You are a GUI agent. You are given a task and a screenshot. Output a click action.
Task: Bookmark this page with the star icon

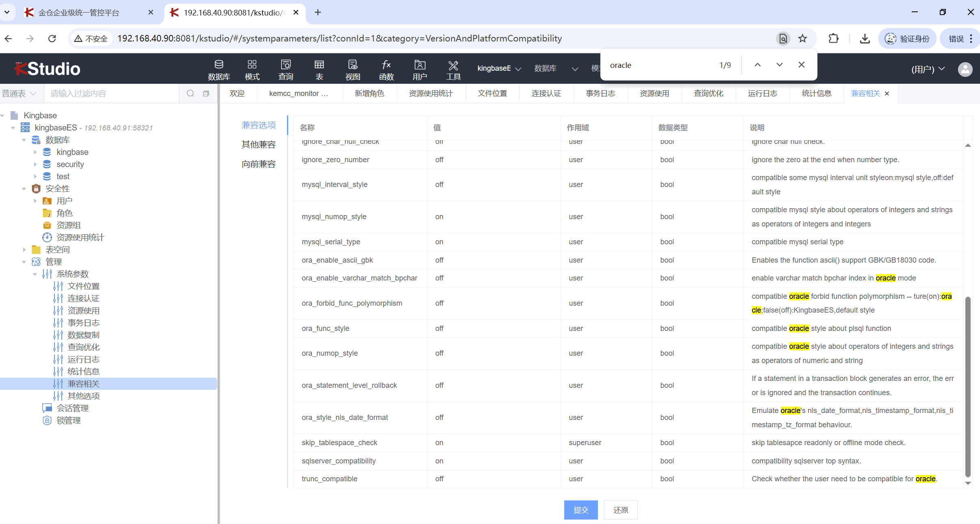[x=802, y=39]
